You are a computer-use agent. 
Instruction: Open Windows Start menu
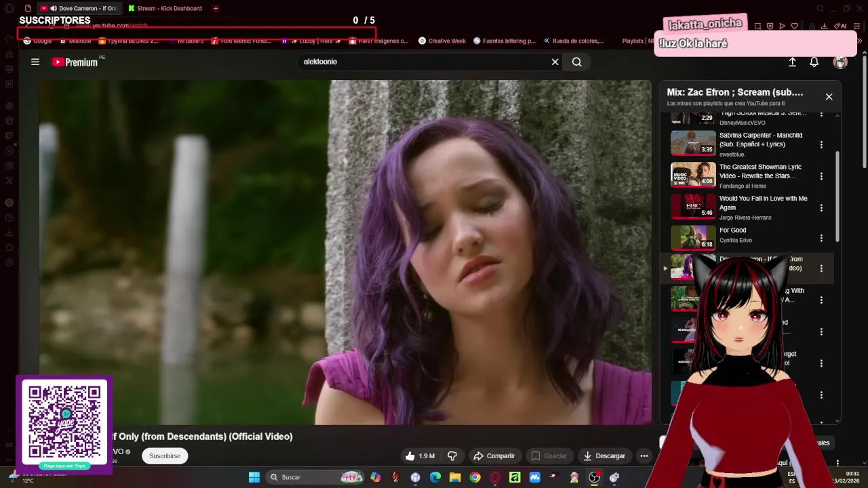[254, 477]
